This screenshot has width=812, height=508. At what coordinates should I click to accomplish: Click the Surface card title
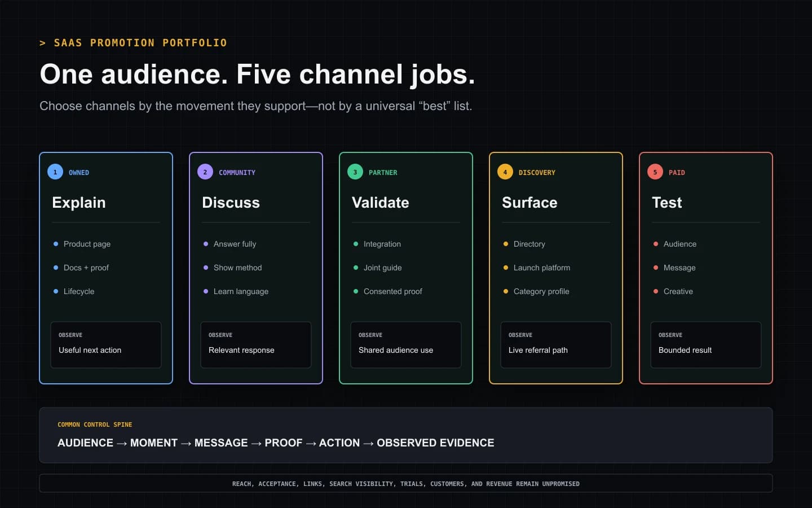click(529, 203)
